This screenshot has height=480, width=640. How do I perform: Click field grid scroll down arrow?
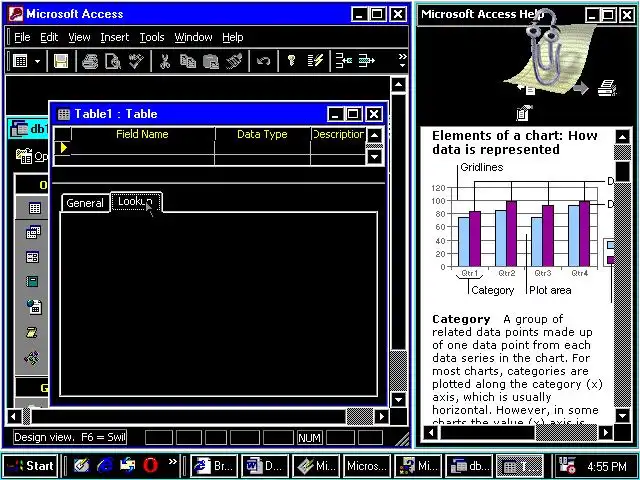(x=374, y=156)
